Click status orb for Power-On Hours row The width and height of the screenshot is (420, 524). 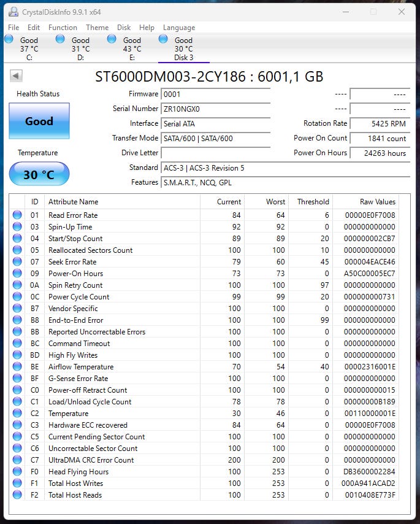[x=17, y=274]
